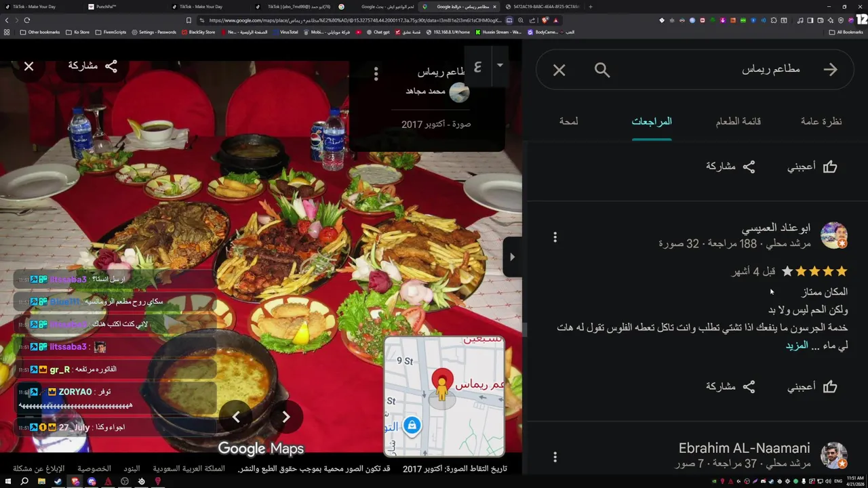Switch to the قائمة الطعام tab

tap(738, 121)
